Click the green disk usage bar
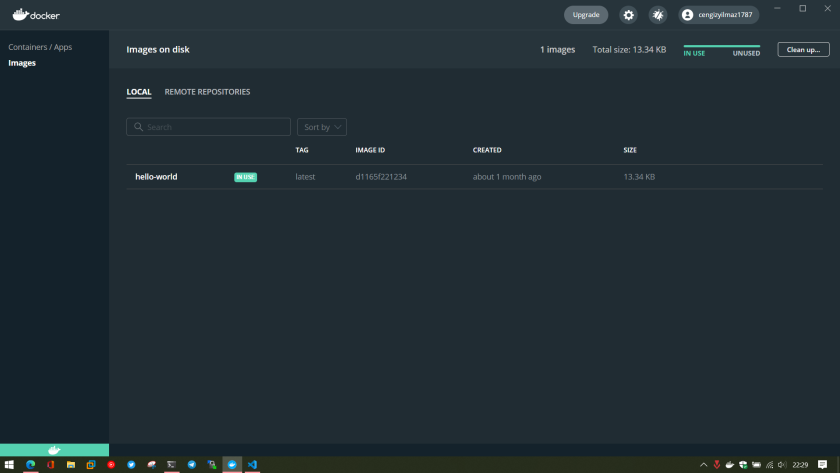Screen dimensions: 840x473 coord(721,46)
